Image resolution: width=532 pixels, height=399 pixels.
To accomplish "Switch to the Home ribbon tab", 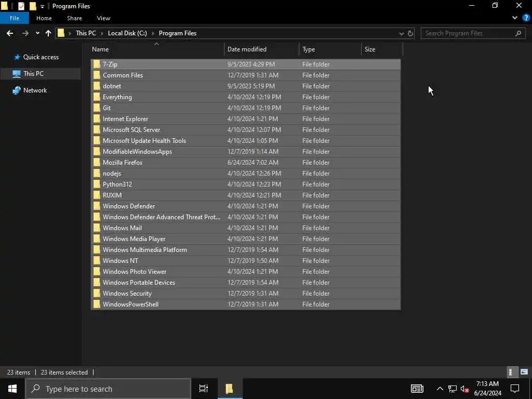I will click(x=44, y=18).
